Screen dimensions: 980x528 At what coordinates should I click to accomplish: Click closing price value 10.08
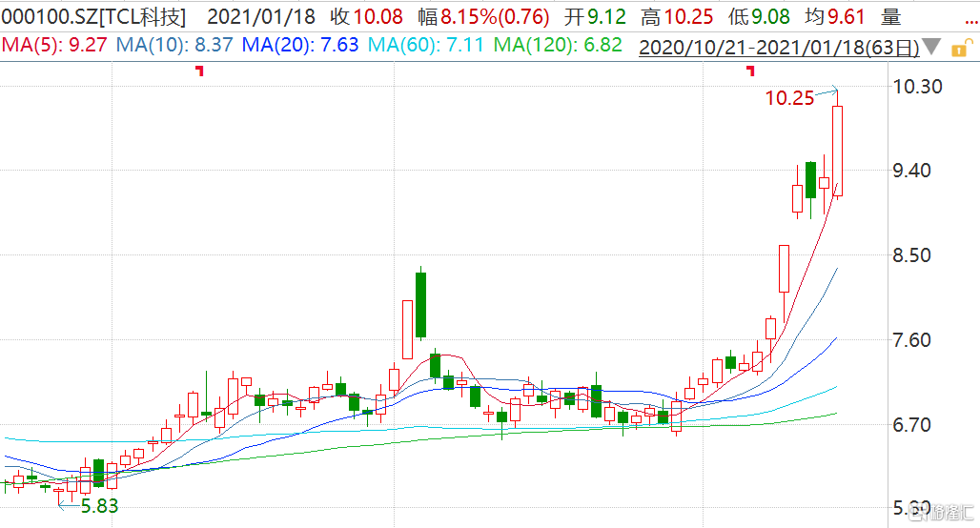(x=377, y=17)
